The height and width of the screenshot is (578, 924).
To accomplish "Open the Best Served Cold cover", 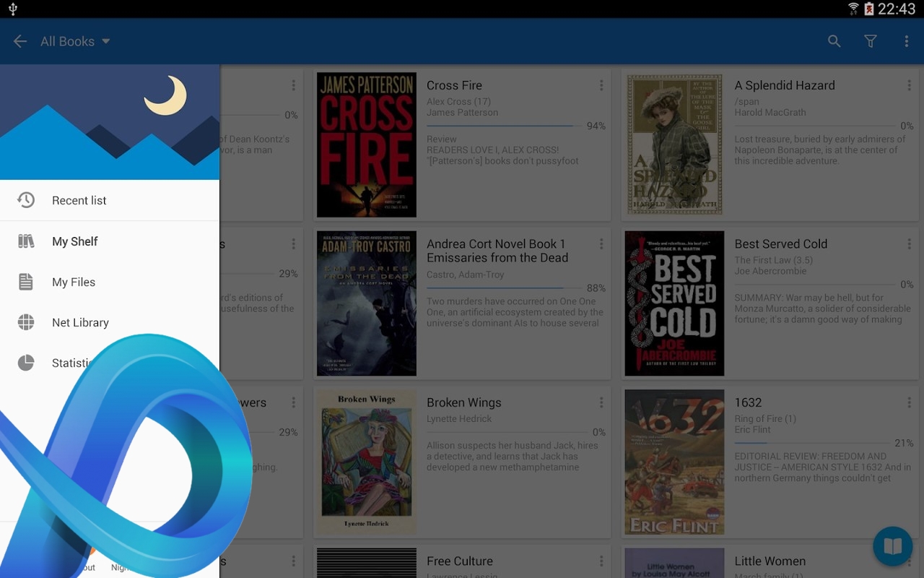I will click(674, 303).
